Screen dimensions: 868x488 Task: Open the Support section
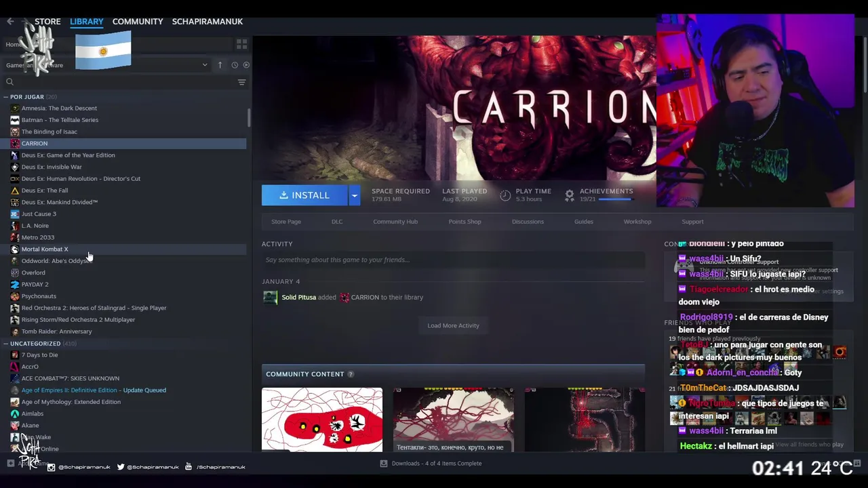tap(692, 222)
